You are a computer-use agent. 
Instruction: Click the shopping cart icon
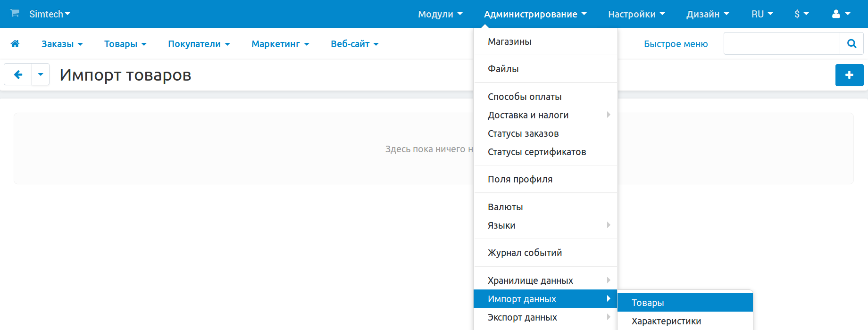15,13
